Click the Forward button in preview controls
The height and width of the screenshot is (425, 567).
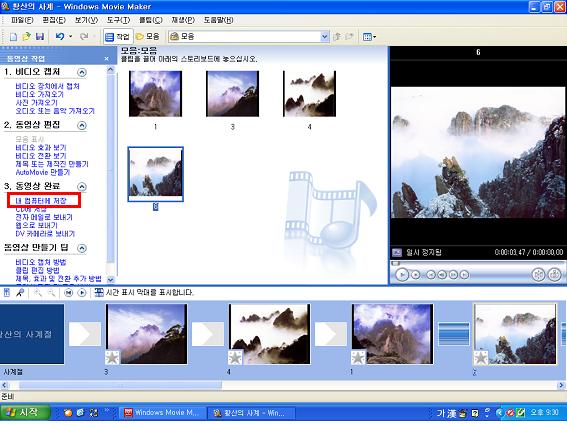coord(464,275)
